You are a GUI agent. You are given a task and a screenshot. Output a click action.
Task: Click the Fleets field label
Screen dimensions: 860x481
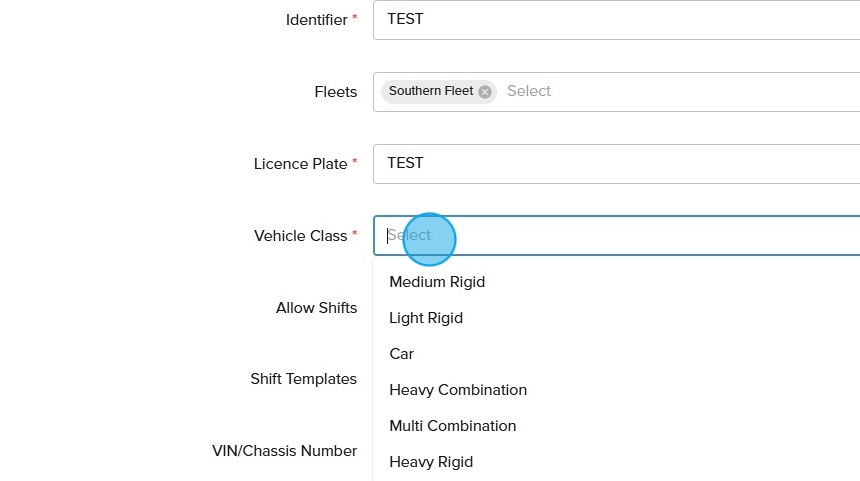[335, 92]
